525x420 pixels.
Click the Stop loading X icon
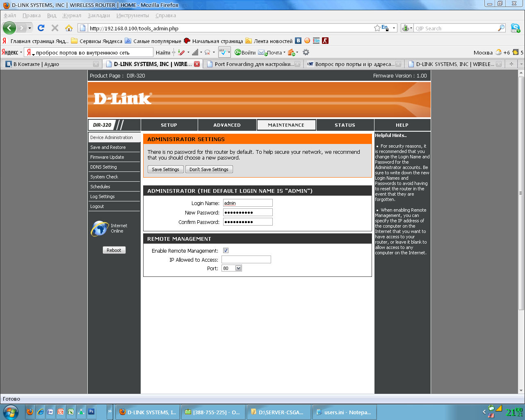[55, 28]
